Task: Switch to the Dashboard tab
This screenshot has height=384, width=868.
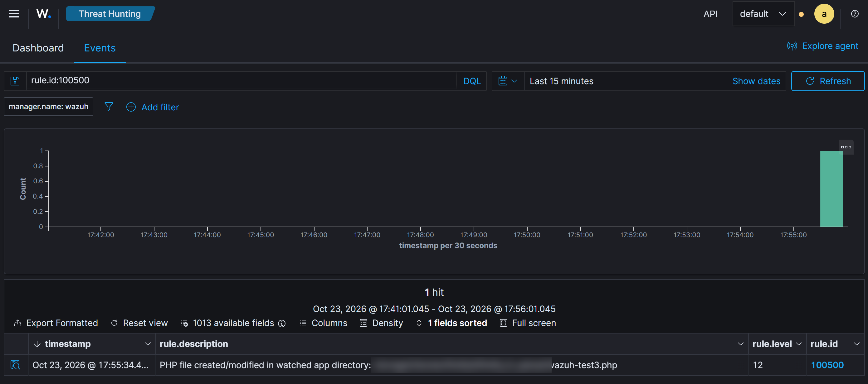Action: tap(38, 48)
